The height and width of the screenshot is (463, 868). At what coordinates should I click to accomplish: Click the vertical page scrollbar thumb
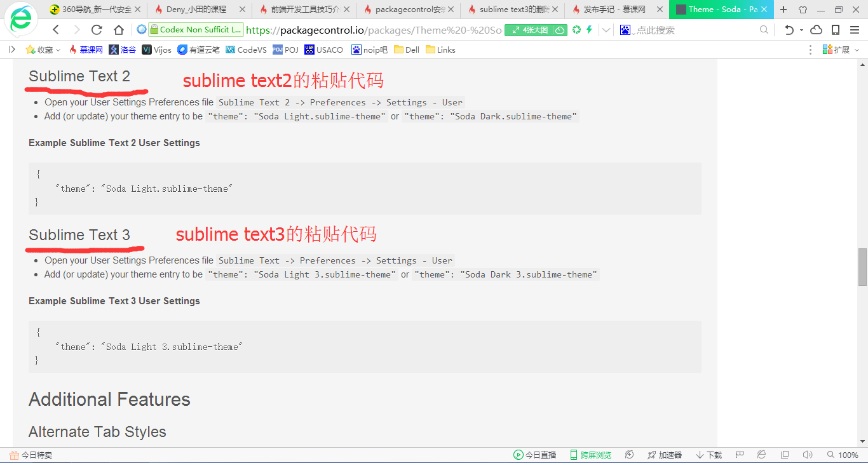[x=862, y=267]
